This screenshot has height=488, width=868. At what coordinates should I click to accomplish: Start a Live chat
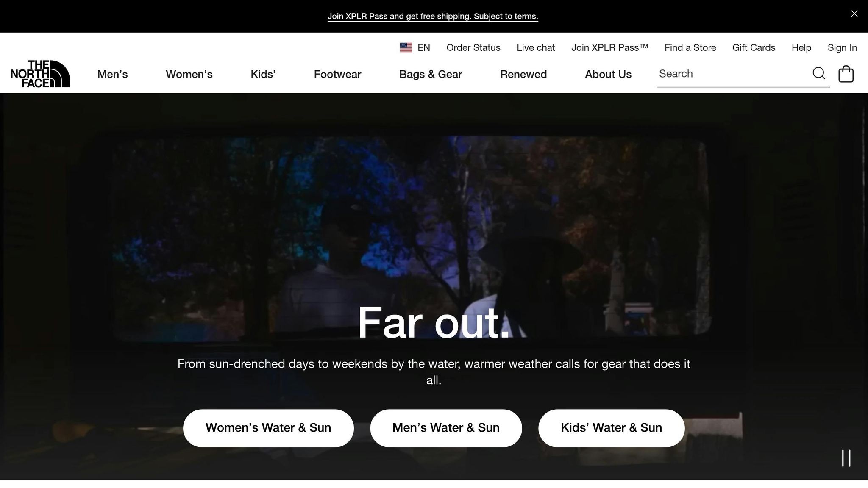point(536,47)
